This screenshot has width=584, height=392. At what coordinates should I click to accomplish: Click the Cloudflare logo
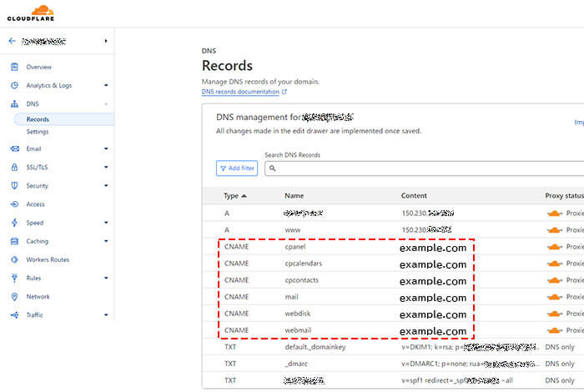(31, 13)
